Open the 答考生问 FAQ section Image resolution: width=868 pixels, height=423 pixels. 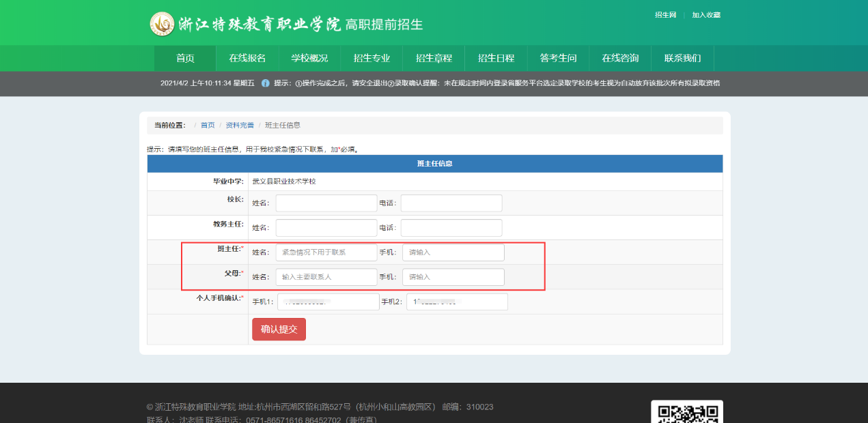point(559,58)
